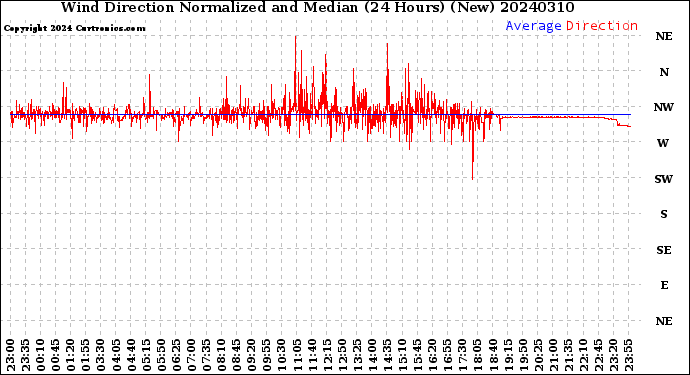The width and height of the screenshot is (690, 375).
Task: Click the 15:45 time axis label
Action: 418,356
